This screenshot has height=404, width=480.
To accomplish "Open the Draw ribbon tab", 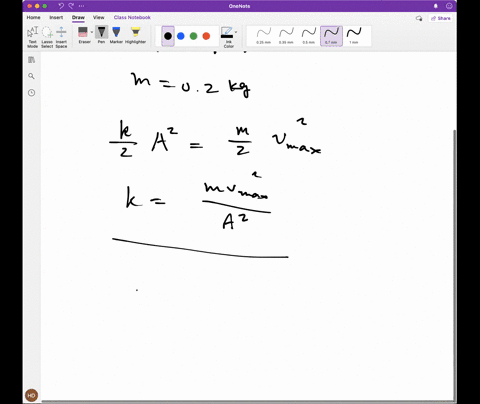I will (78, 17).
